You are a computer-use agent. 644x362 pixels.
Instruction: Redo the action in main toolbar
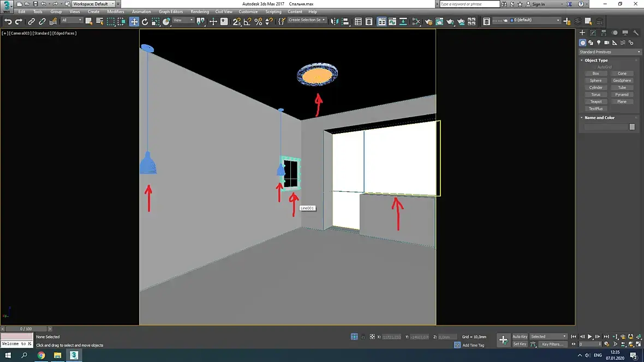(19, 21)
